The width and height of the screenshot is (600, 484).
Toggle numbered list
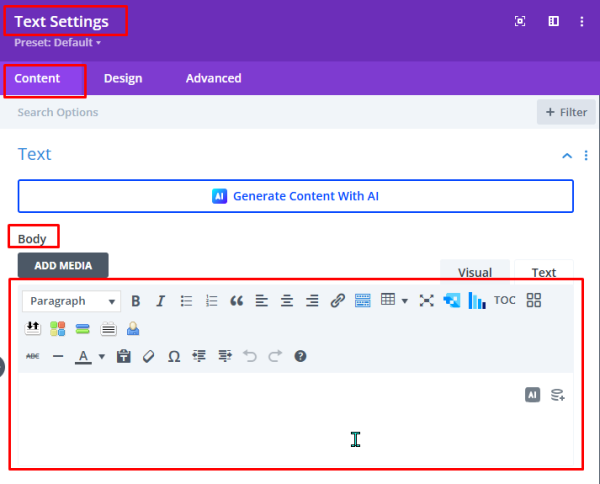pos(211,301)
